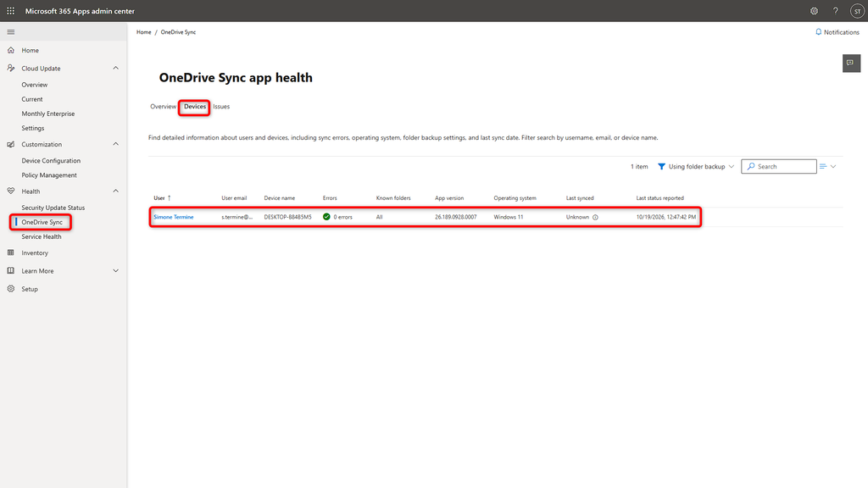
Task: Click the search magnifier icon
Action: pyautogui.click(x=751, y=167)
